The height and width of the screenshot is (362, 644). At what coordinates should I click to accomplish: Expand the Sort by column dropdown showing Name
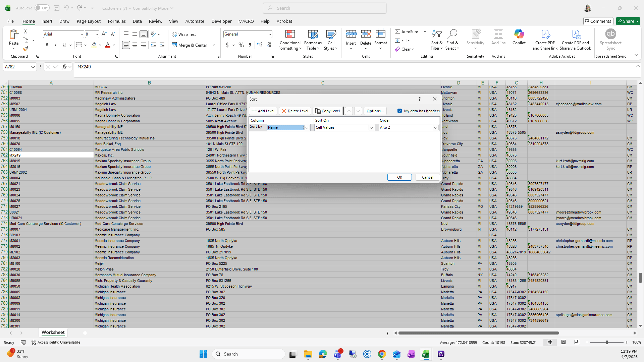point(307,127)
